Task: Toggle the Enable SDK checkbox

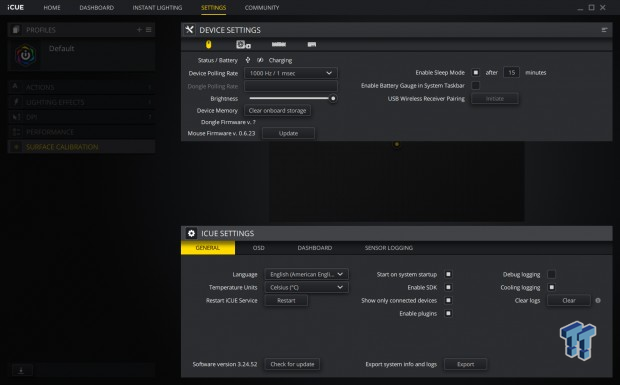Action: pos(448,287)
